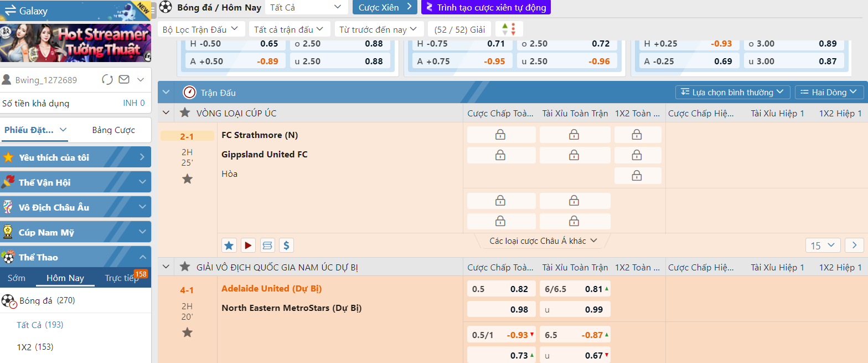The image size is (868, 363).
Task: Click the Cược Xiên button
Action: 385,7
